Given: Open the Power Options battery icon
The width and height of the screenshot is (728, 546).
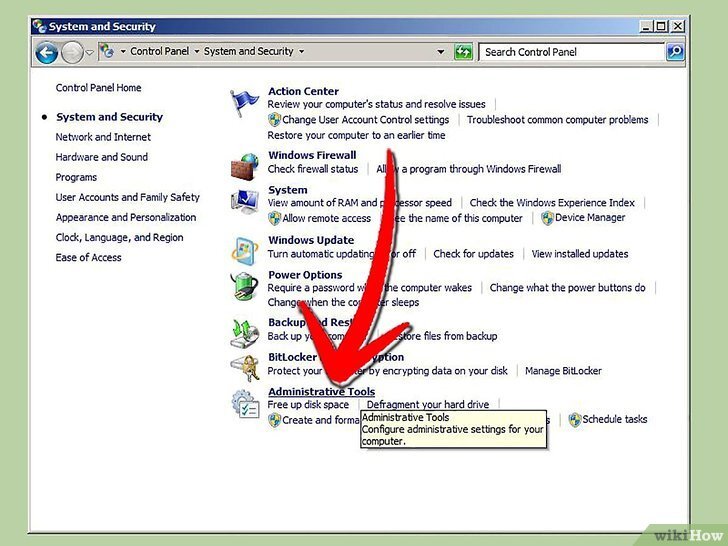Looking at the screenshot, I should 245,286.
